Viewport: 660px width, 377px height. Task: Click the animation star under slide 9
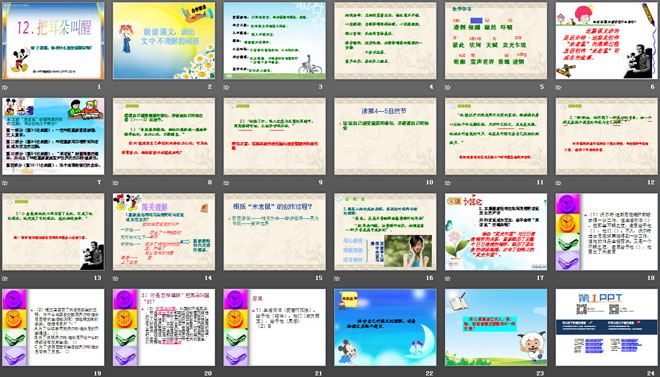(x=226, y=183)
